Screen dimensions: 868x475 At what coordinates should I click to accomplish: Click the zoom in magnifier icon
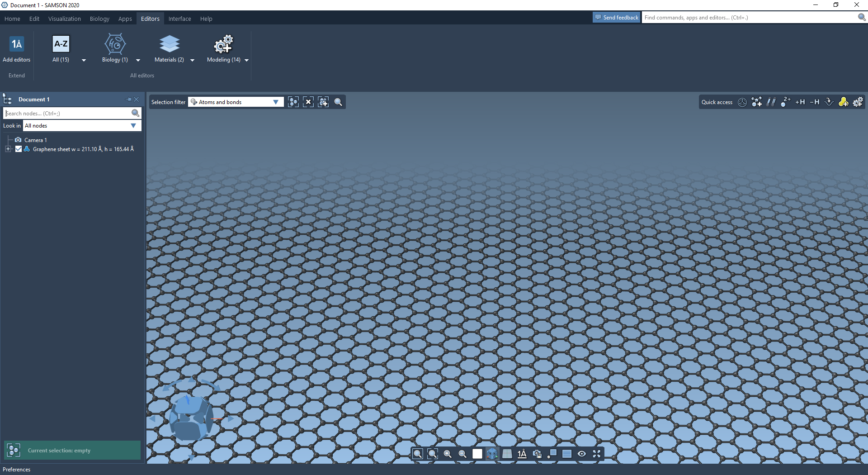point(448,454)
